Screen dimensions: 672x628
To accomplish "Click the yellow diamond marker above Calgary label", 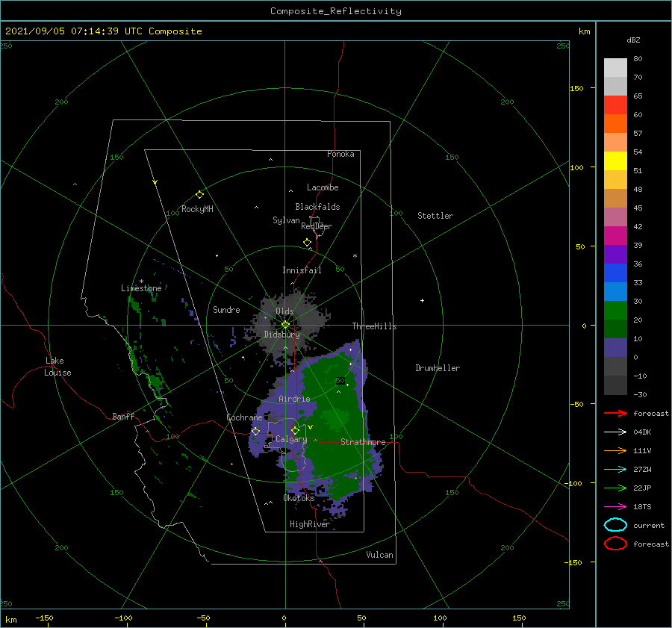I will click(x=295, y=430).
